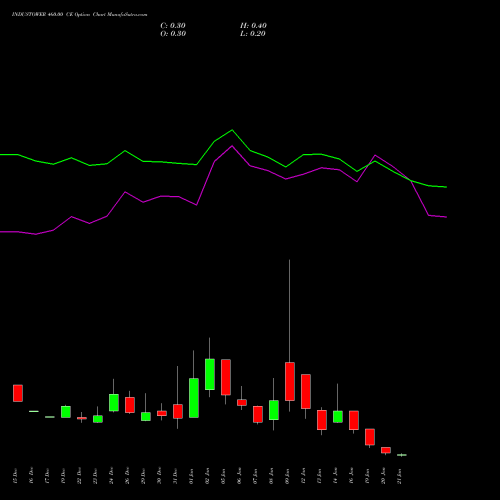Click the 14 Jan date label

(335, 476)
